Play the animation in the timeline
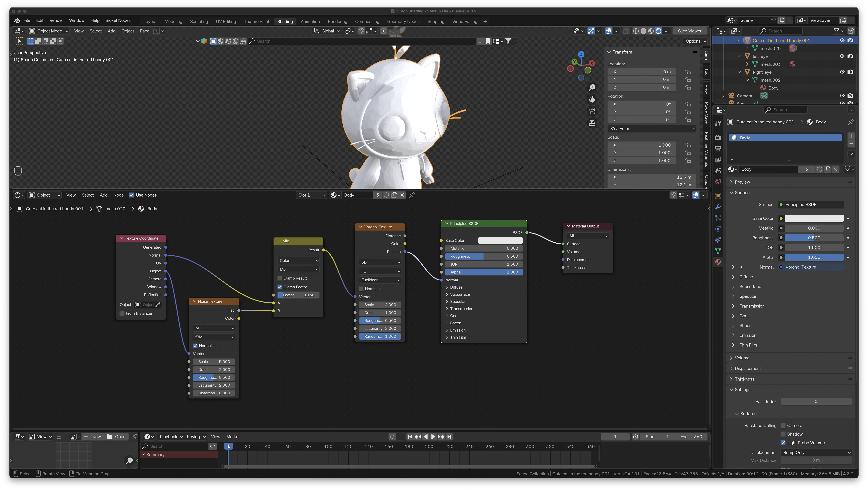The image size is (868, 490). tap(433, 437)
